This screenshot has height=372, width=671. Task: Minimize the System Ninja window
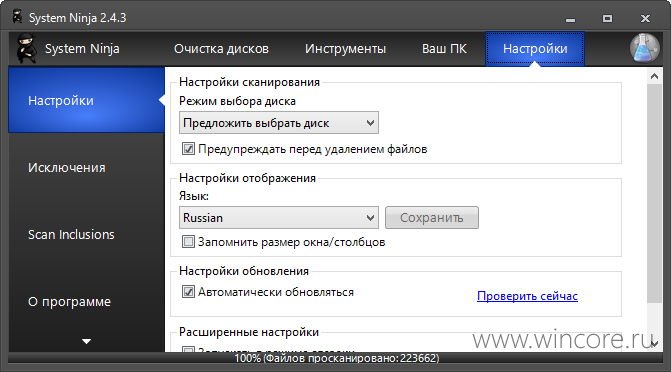pyautogui.click(x=570, y=19)
